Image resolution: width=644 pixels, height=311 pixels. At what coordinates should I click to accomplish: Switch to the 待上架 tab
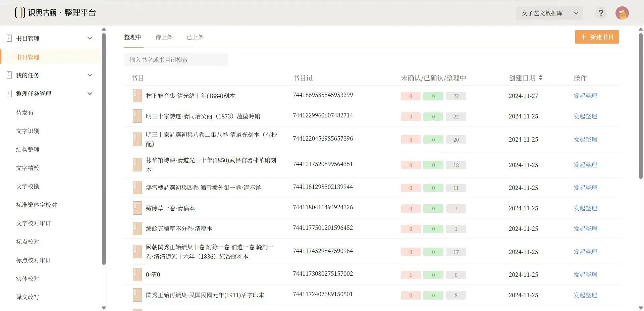164,37
